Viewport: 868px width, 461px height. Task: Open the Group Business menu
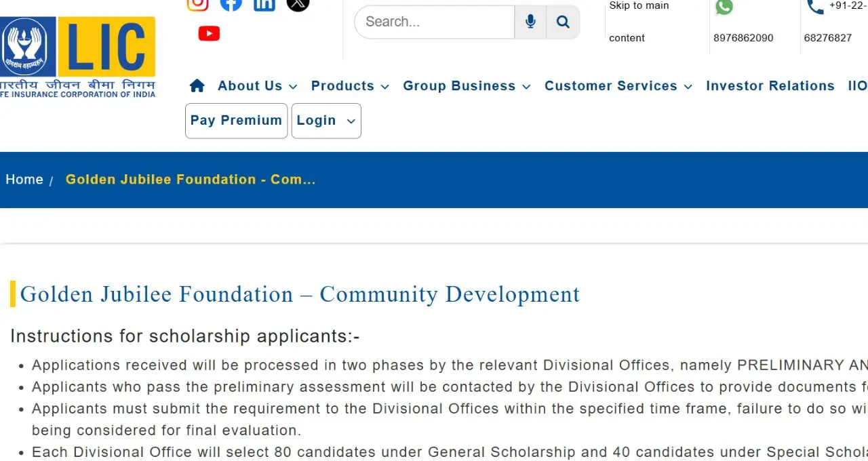459,86
